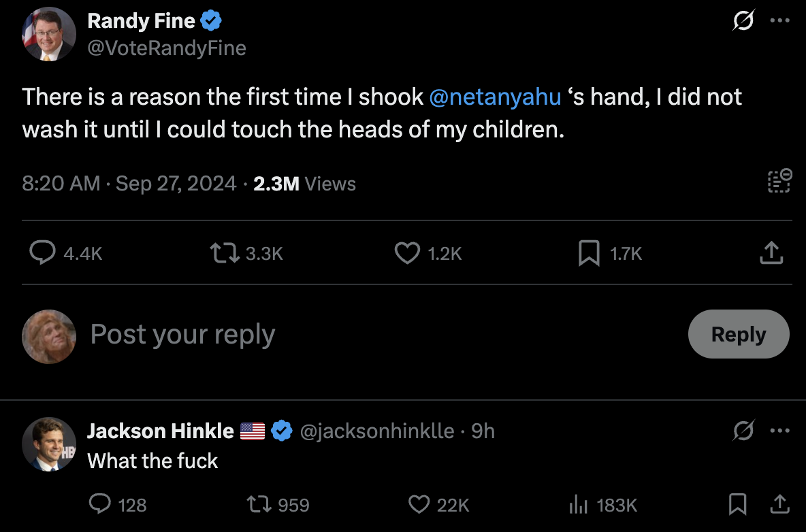Reply to Jackson Hinkle's comment

coord(101,505)
